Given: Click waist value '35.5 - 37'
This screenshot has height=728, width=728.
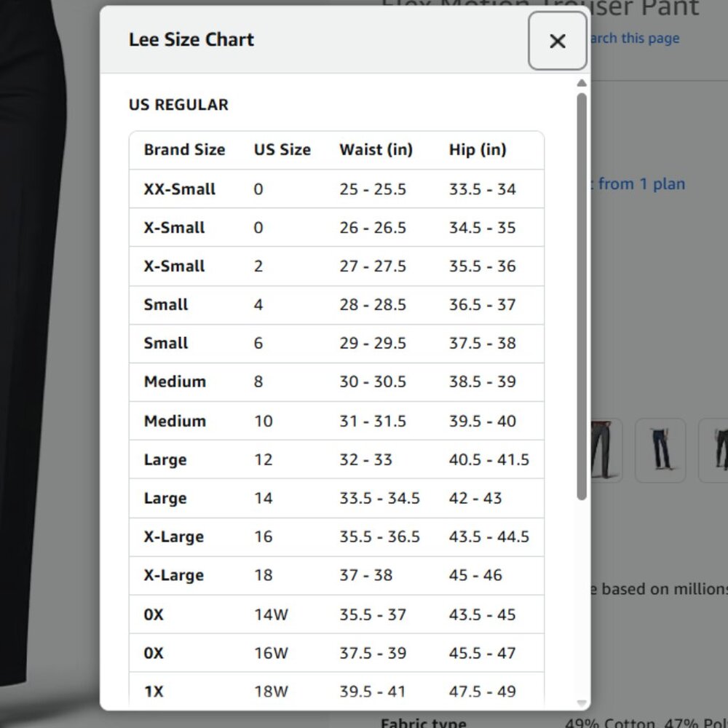Looking at the screenshot, I should pyautogui.click(x=373, y=614).
